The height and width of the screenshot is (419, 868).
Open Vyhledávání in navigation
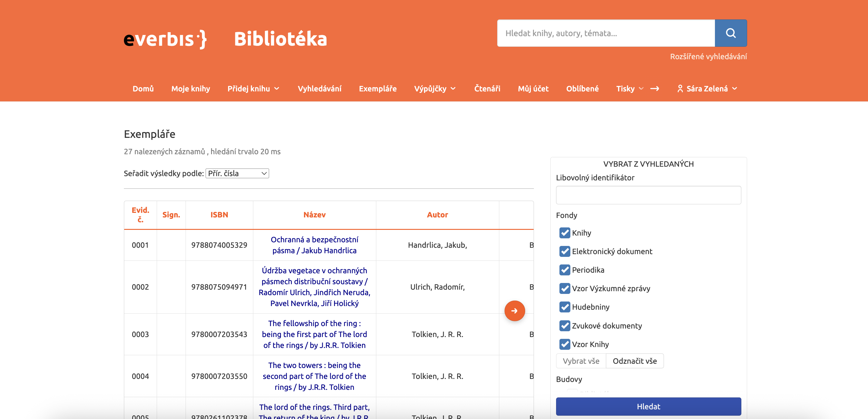pyautogui.click(x=320, y=89)
